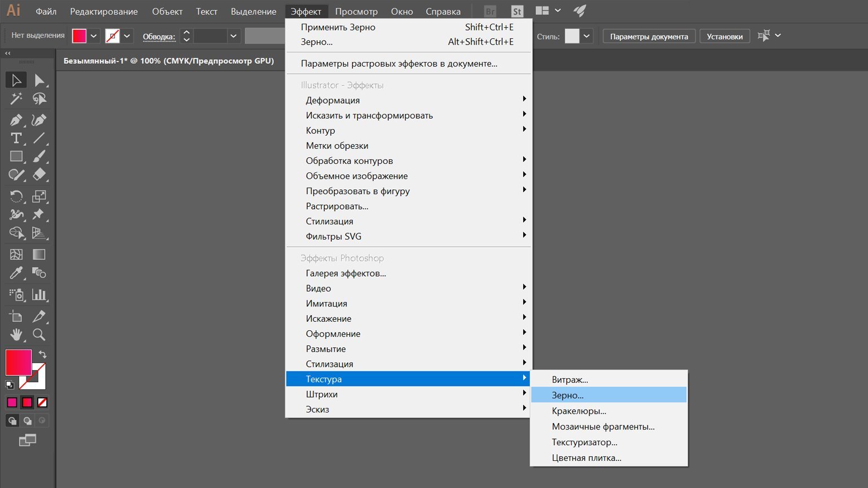Screen dimensions: 868x488
Task: Select the Direct Selection tool
Action: click(x=39, y=81)
